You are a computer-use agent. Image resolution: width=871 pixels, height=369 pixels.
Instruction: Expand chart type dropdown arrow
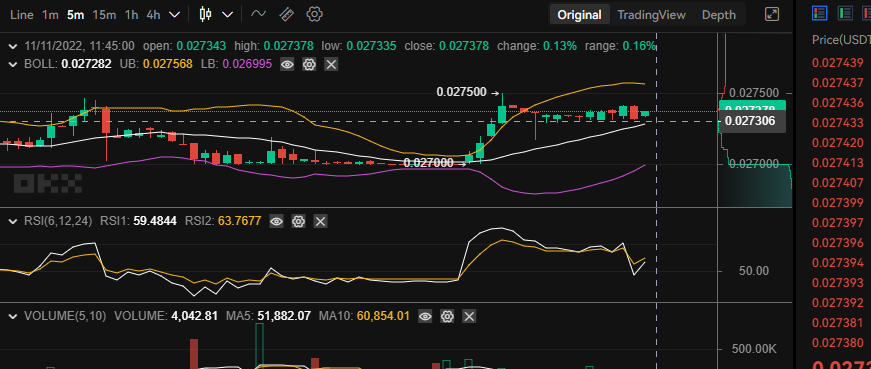point(227,15)
